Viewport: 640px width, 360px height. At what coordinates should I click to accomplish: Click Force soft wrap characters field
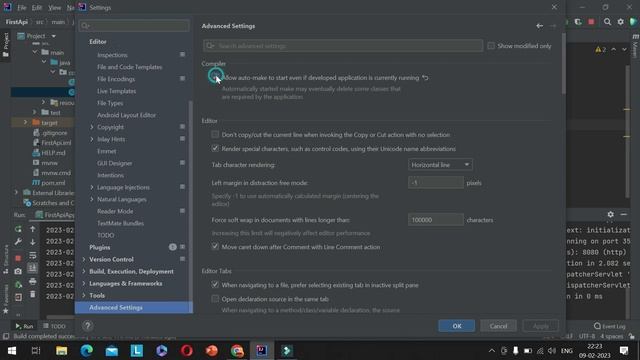[x=436, y=220]
